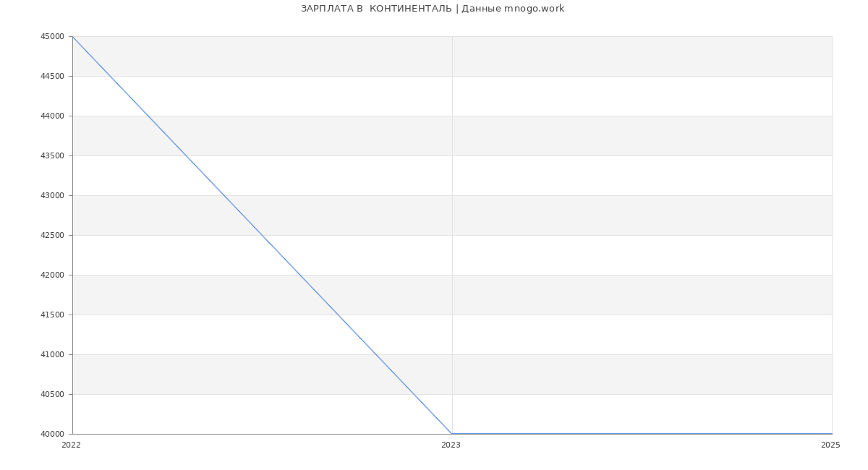
Task: Select the 41500 y-axis label
Action: point(53,315)
